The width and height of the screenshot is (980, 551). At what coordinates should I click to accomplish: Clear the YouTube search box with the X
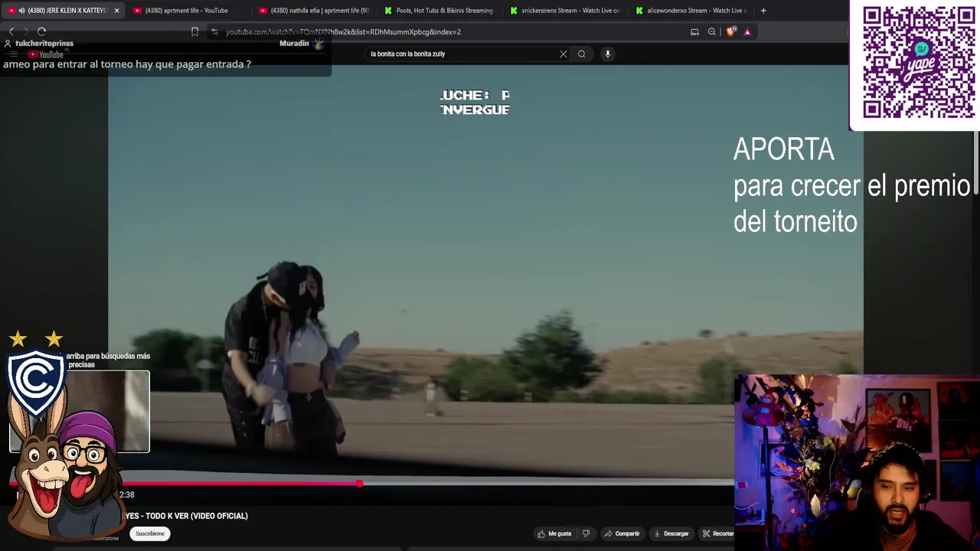pos(563,54)
